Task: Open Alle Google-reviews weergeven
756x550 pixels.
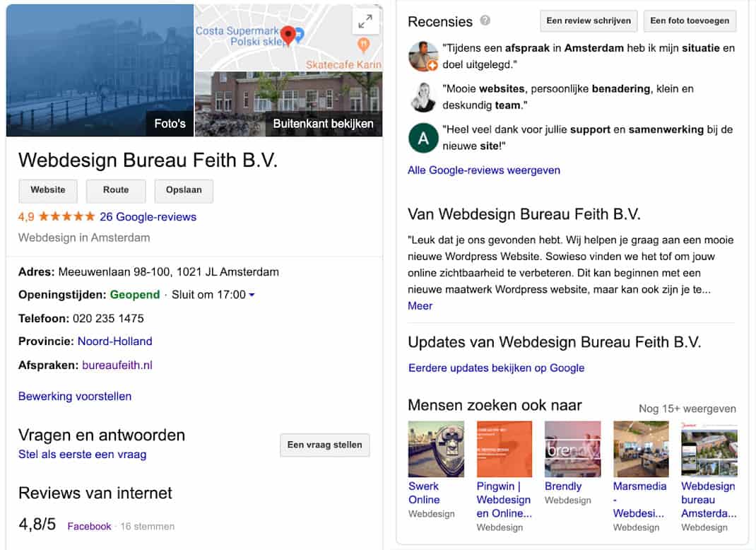Action: pyautogui.click(x=483, y=170)
